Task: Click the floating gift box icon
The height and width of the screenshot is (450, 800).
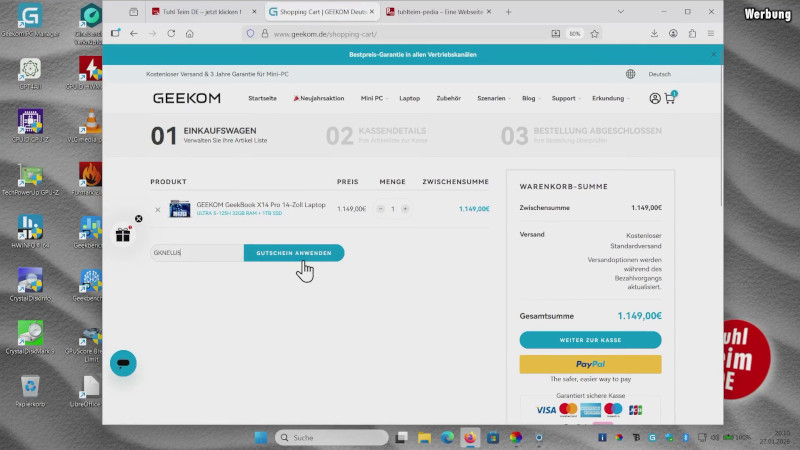Action: click(x=123, y=235)
